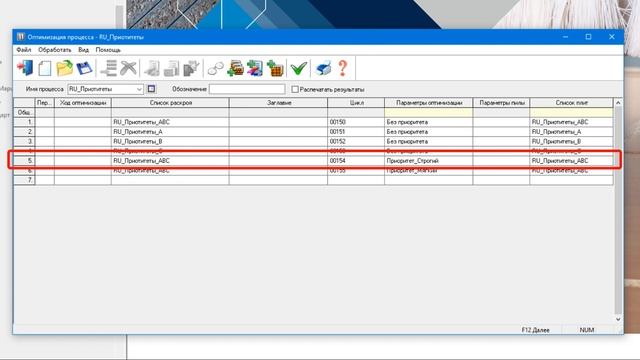Click the Список раскроя column header

(x=170, y=103)
